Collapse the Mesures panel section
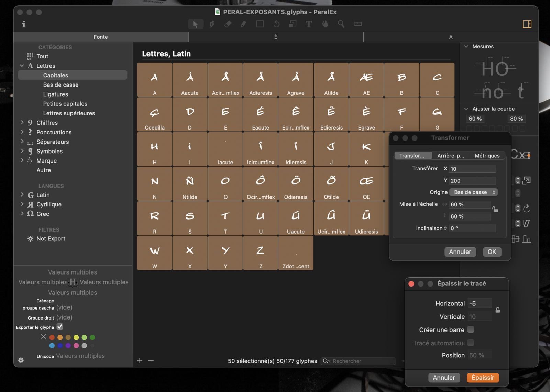Screen dimensions: 550x392 (x=466, y=46)
